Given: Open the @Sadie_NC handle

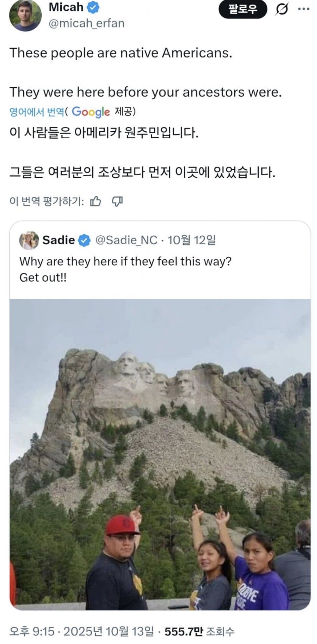Looking at the screenshot, I should click(x=126, y=240).
